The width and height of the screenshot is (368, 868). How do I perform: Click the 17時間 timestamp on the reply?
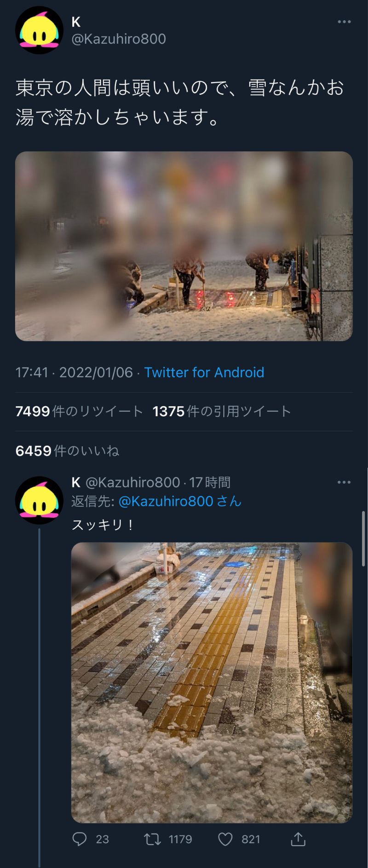210,482
